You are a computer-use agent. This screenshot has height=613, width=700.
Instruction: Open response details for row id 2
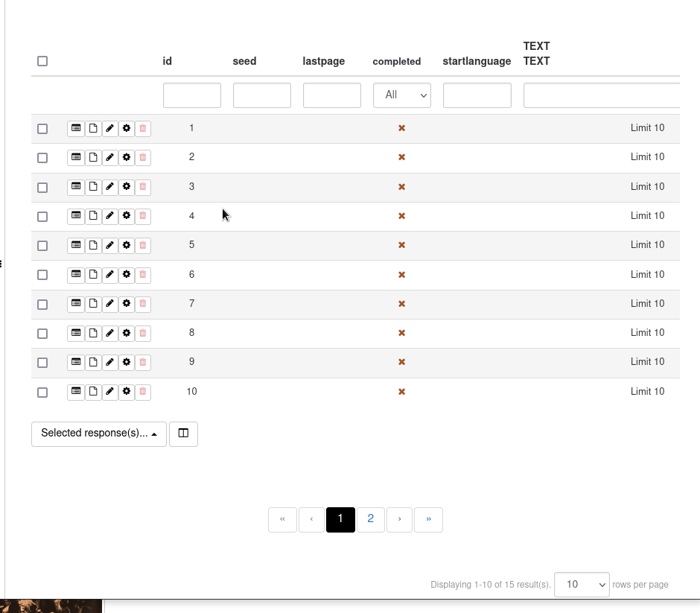76,158
